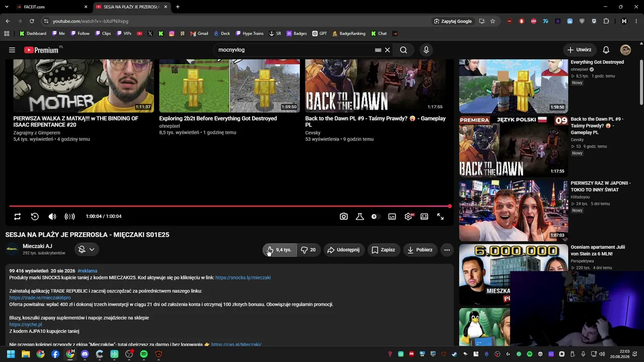This screenshot has height=362, width=644.
Task: Open player settings gear
Action: [x=409, y=216]
